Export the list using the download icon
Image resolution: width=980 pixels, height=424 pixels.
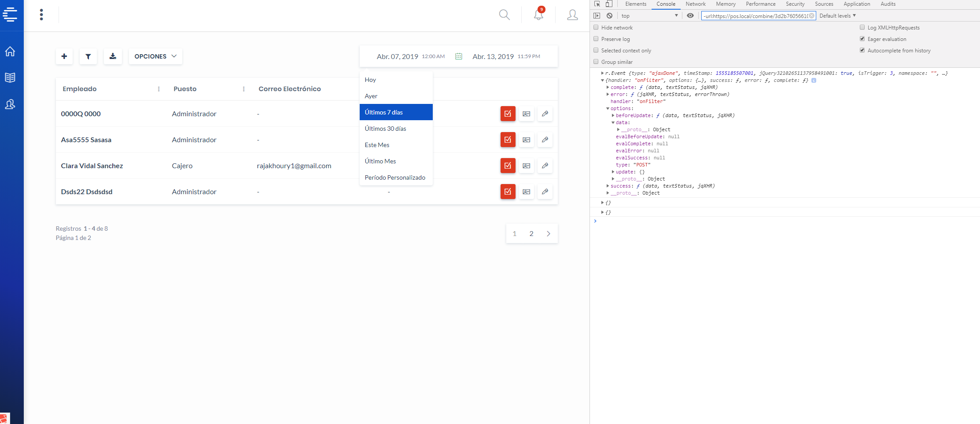(113, 56)
